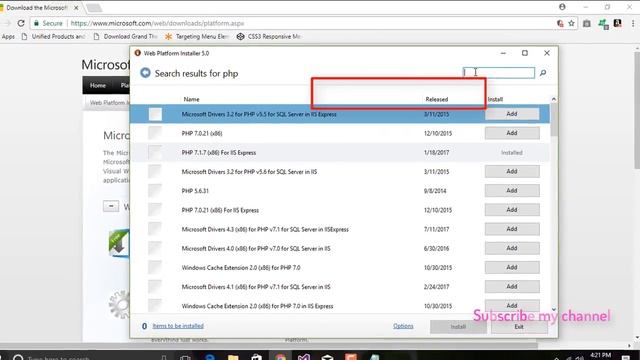The width and height of the screenshot is (640, 360).
Task: Open the Apps bookmark shortcut
Action: 8,36
